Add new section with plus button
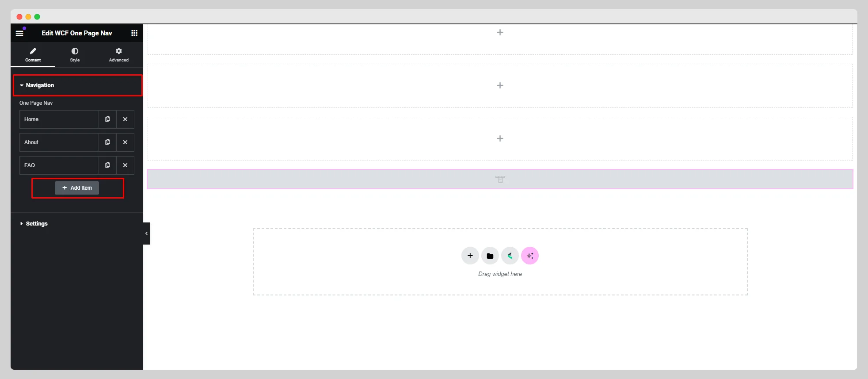Image resolution: width=868 pixels, height=379 pixels. [x=470, y=256]
